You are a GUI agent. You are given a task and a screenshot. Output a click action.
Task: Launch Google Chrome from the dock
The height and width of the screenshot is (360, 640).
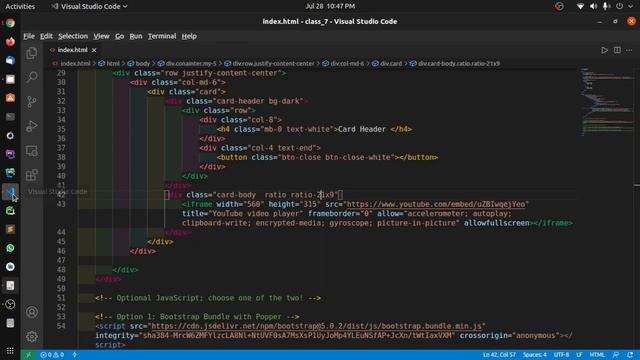[x=10, y=23]
